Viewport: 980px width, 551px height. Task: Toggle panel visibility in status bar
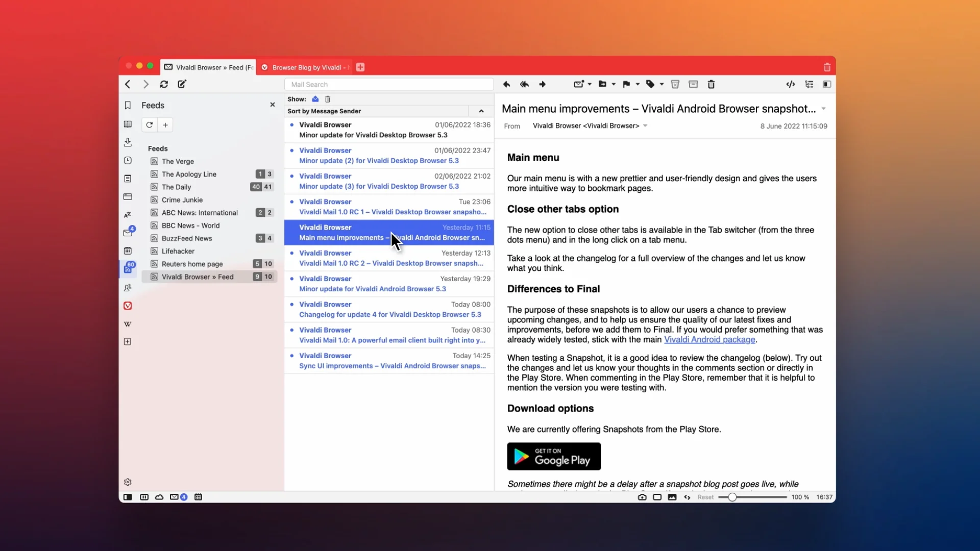(128, 497)
